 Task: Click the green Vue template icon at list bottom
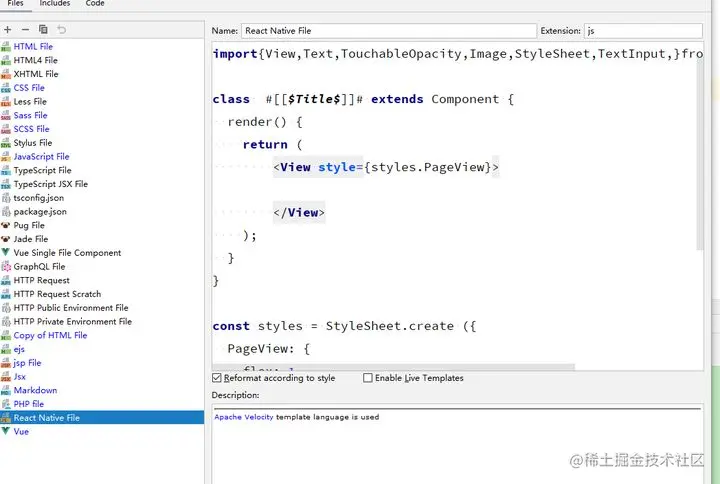click(6, 431)
